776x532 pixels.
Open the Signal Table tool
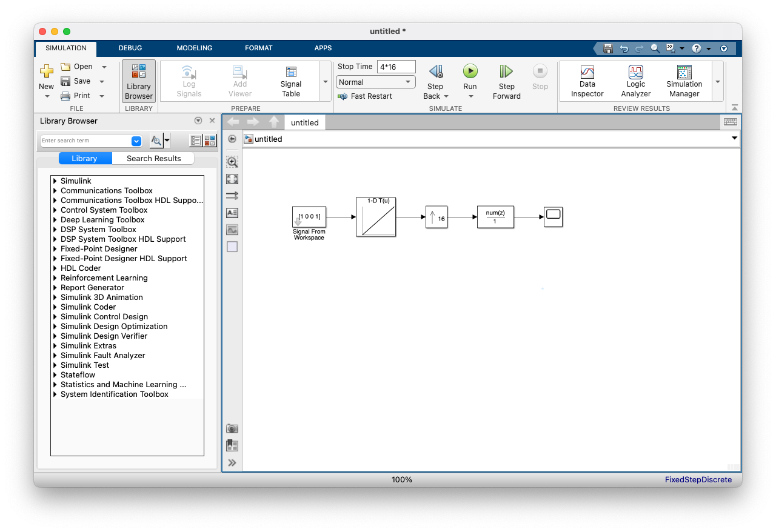point(291,81)
